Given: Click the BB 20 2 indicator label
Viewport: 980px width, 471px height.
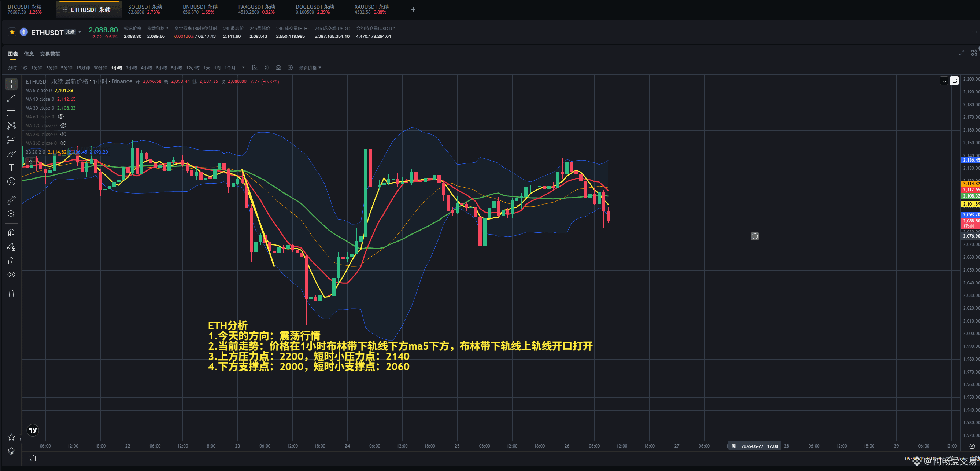Looking at the screenshot, I should (36, 152).
